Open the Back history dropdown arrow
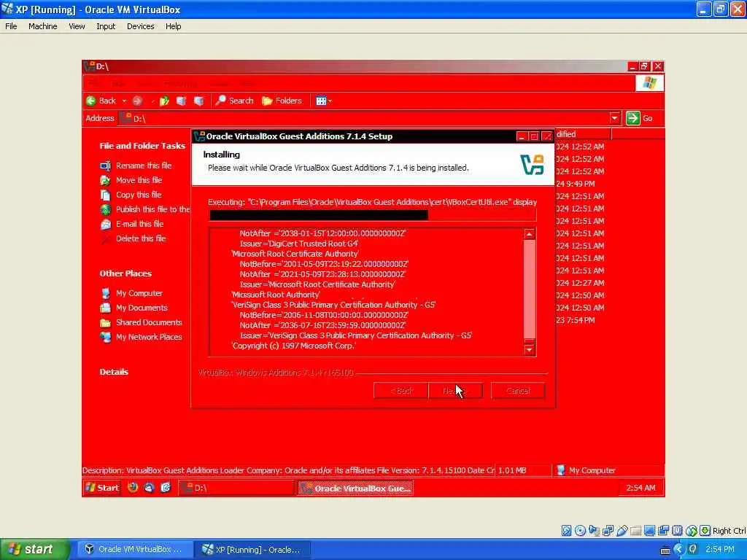The width and height of the screenshot is (747, 560). coord(124,101)
